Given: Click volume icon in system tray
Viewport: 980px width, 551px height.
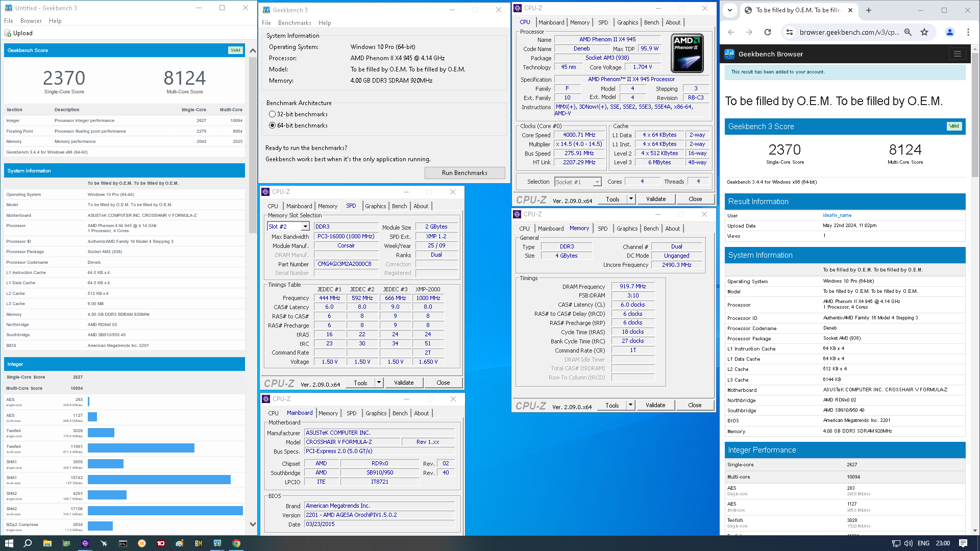Looking at the screenshot, I should click(x=909, y=543).
